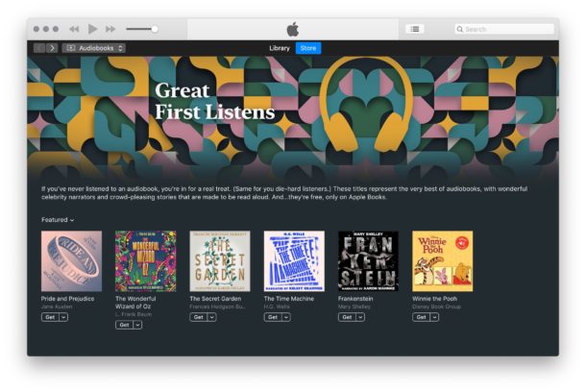Select the Store tab

308,48
